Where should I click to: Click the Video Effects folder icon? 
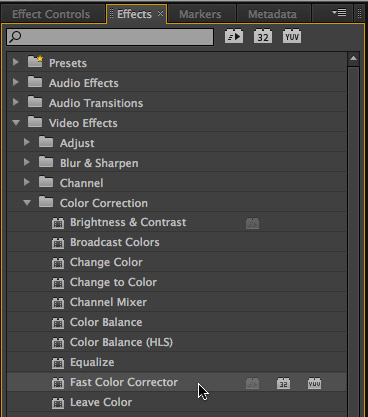(x=35, y=122)
